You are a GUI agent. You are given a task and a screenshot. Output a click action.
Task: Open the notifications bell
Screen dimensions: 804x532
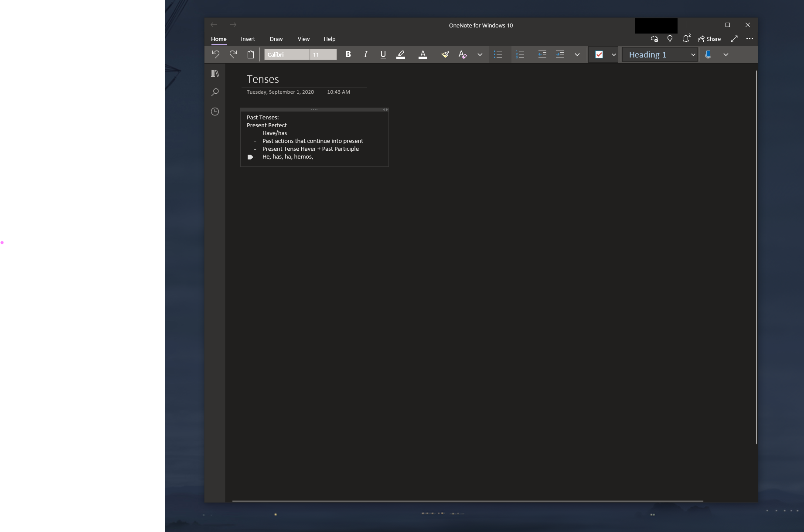click(686, 39)
